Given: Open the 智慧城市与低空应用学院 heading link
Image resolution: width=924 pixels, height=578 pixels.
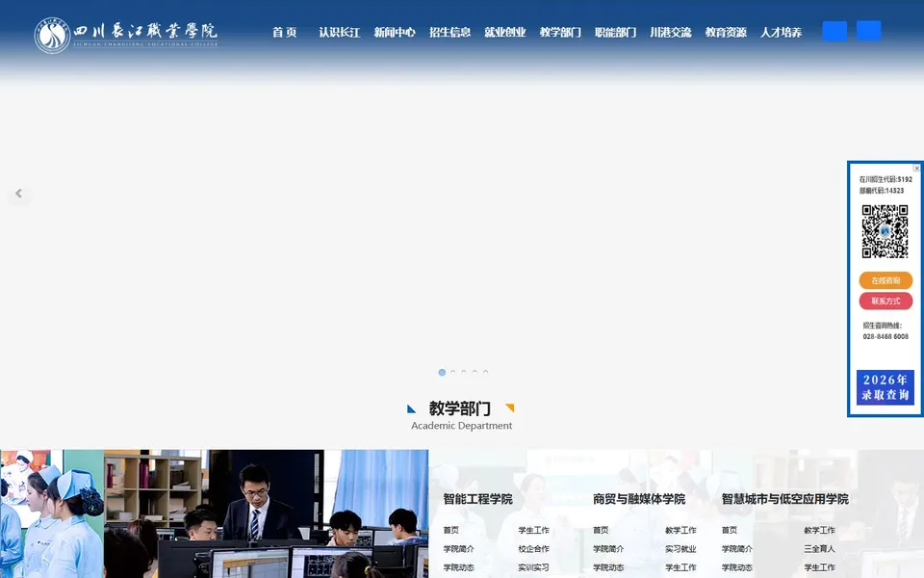Looking at the screenshot, I should [785, 499].
